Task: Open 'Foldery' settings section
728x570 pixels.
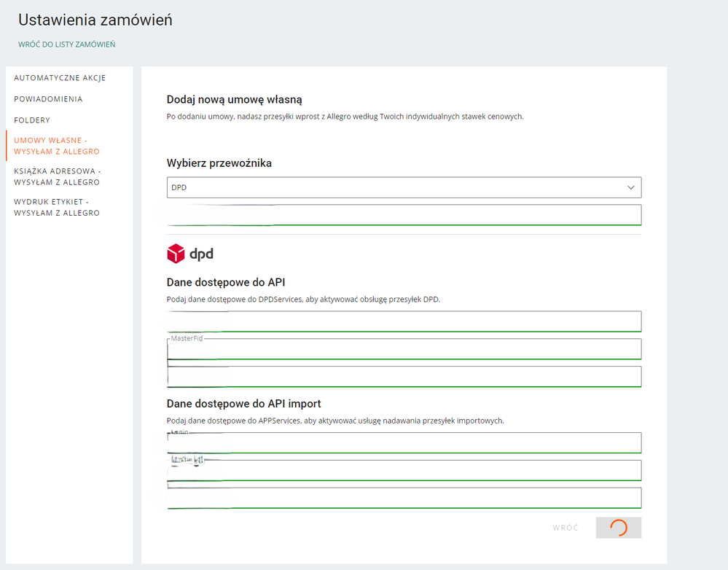Action: pos(32,120)
